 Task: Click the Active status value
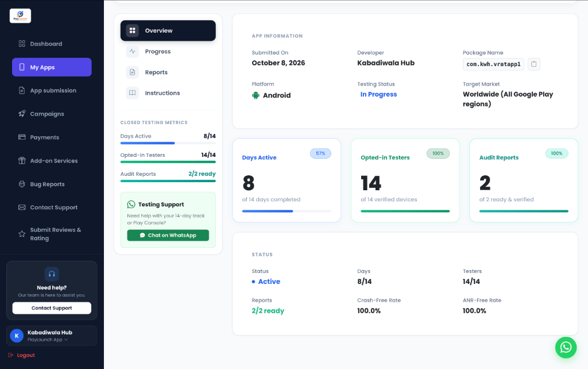pos(269,282)
